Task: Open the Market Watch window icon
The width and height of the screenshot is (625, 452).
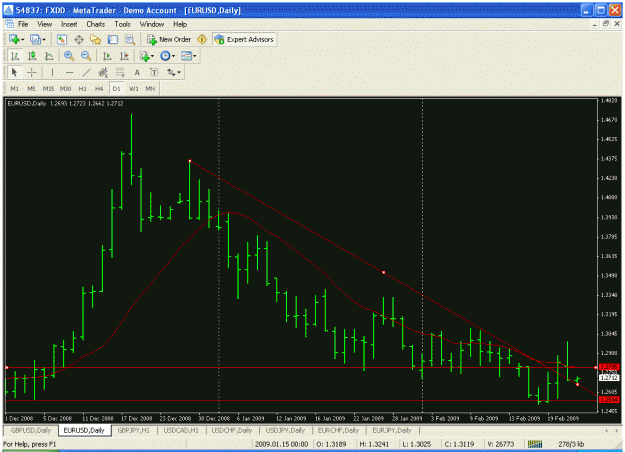Action: tap(61, 39)
